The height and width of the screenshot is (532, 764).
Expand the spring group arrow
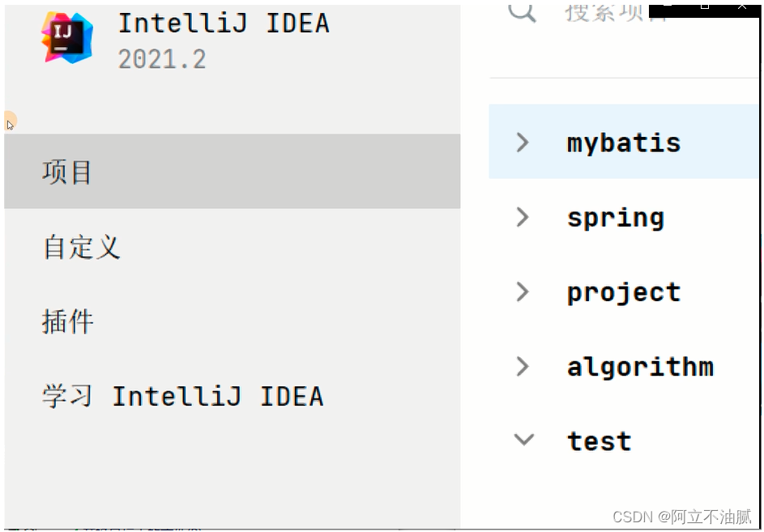(523, 217)
